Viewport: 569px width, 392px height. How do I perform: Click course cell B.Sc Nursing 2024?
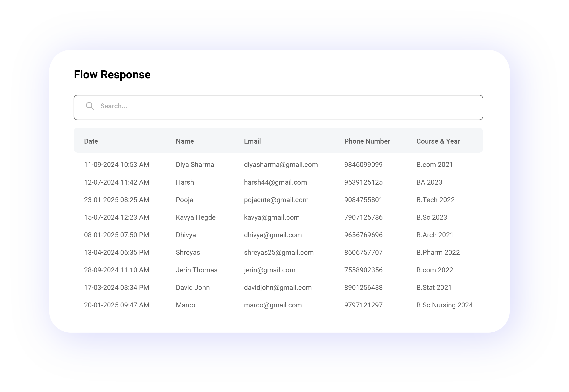coord(444,305)
